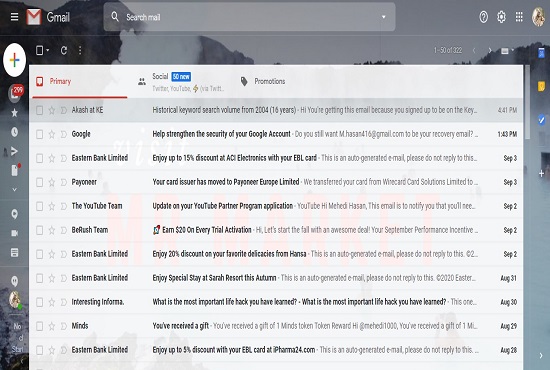Open the Settings gear icon
The height and width of the screenshot is (370, 550).
pos(501,17)
